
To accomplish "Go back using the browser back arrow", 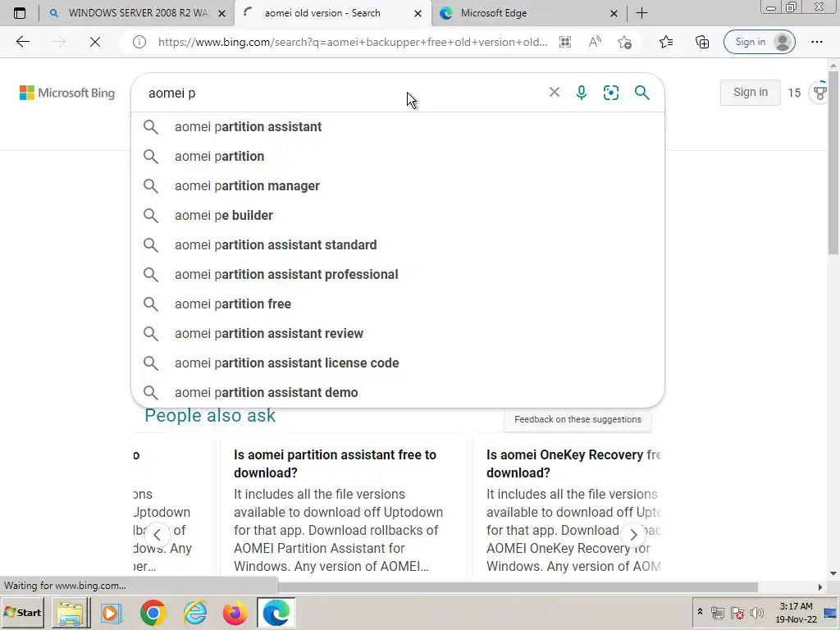I will click(22, 42).
